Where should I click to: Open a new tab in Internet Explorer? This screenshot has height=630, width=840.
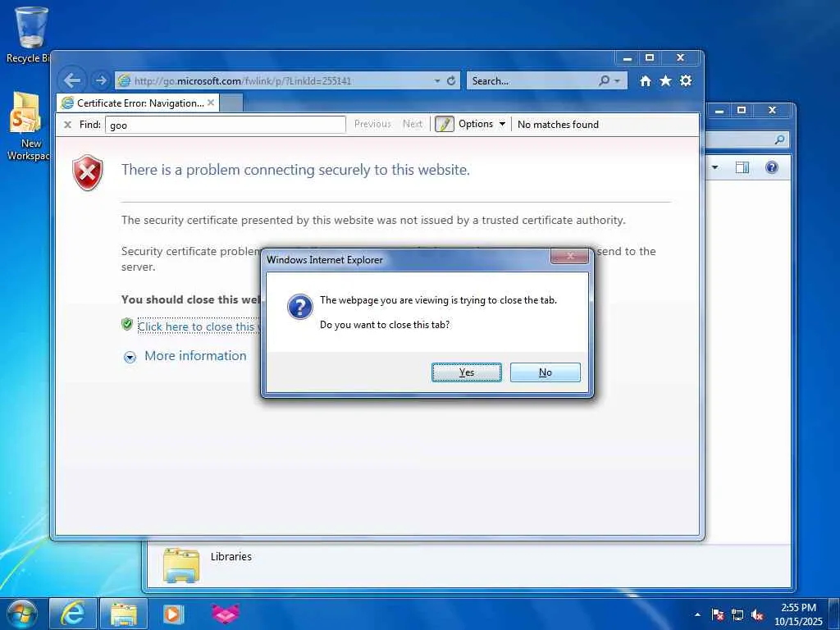coord(231,103)
